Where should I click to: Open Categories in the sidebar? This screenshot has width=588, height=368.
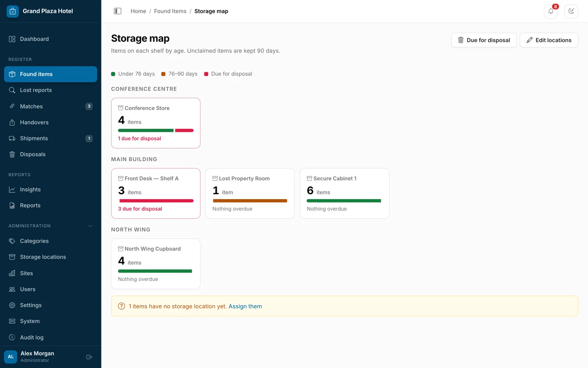point(51,241)
